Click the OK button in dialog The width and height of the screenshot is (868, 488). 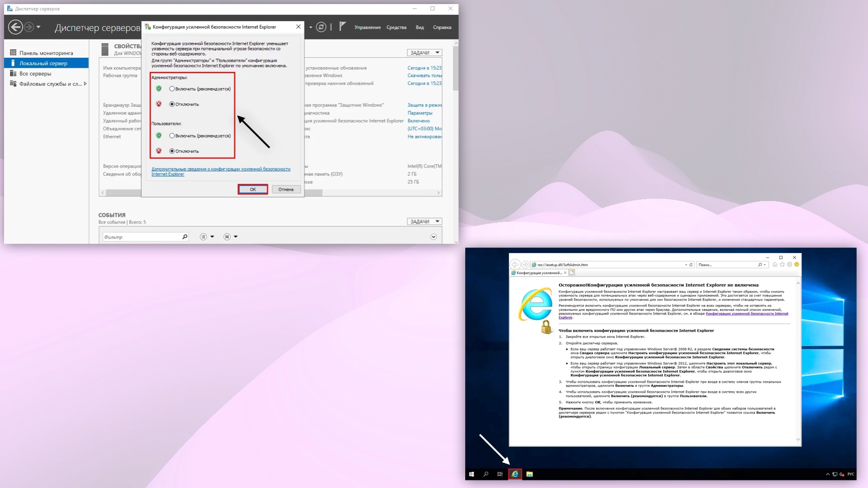pyautogui.click(x=253, y=189)
